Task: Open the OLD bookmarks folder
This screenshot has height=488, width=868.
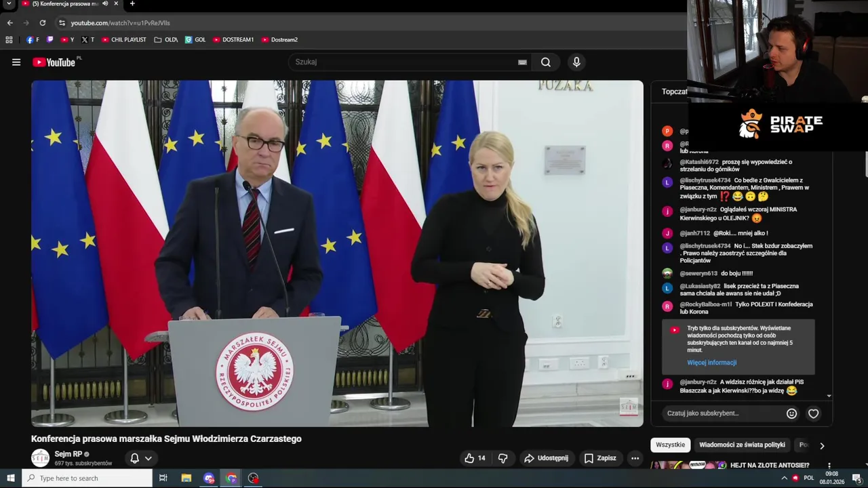Action: [166, 40]
